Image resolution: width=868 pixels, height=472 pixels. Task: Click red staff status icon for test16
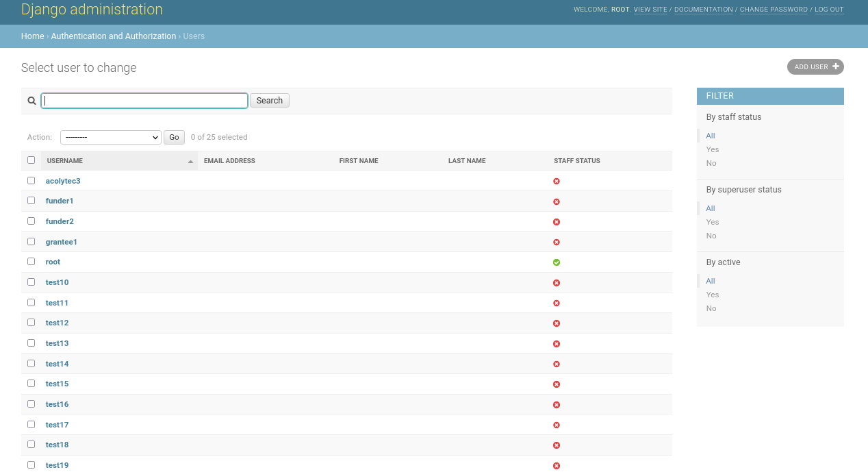[557, 405]
